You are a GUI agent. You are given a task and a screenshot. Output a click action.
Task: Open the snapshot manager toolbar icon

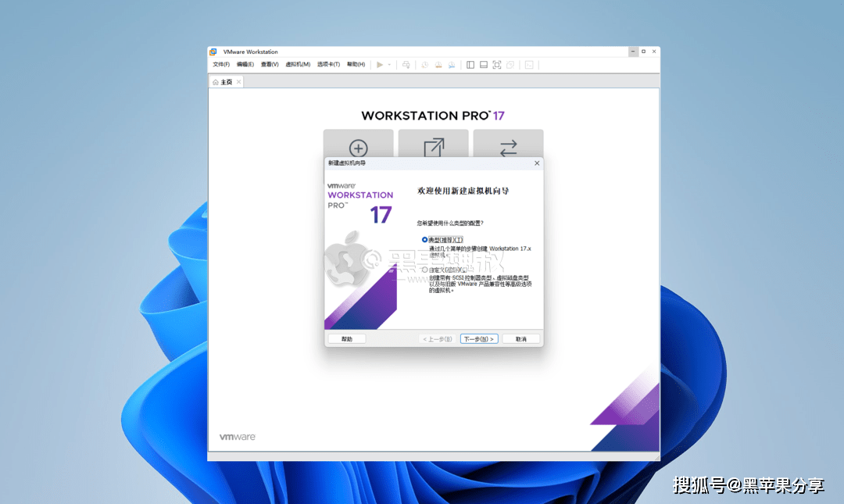tap(452, 65)
